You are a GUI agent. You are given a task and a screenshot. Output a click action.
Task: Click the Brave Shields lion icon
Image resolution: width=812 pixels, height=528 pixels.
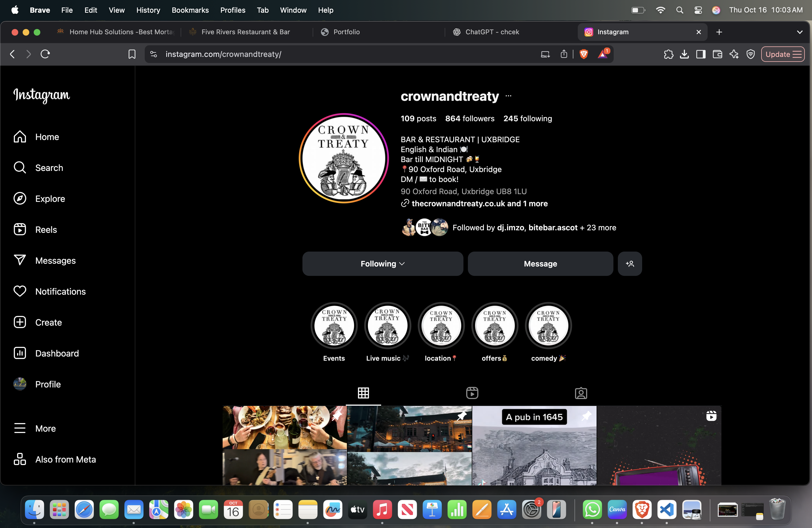click(x=583, y=54)
